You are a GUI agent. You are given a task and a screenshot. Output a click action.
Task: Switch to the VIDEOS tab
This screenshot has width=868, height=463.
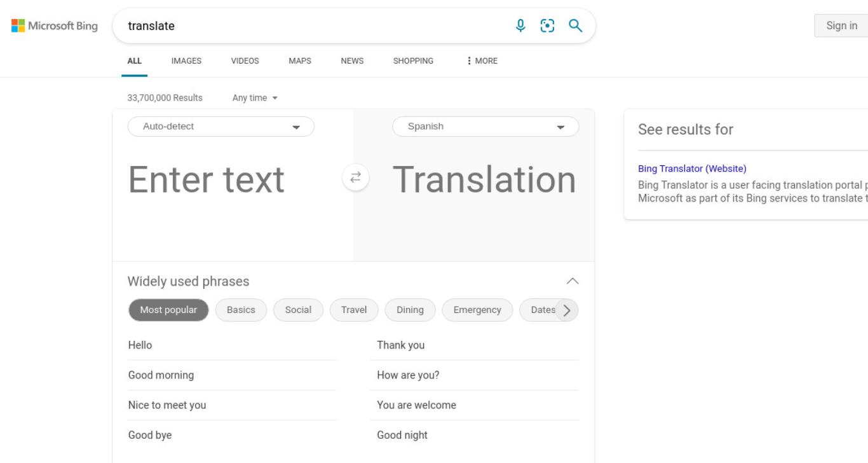(245, 61)
